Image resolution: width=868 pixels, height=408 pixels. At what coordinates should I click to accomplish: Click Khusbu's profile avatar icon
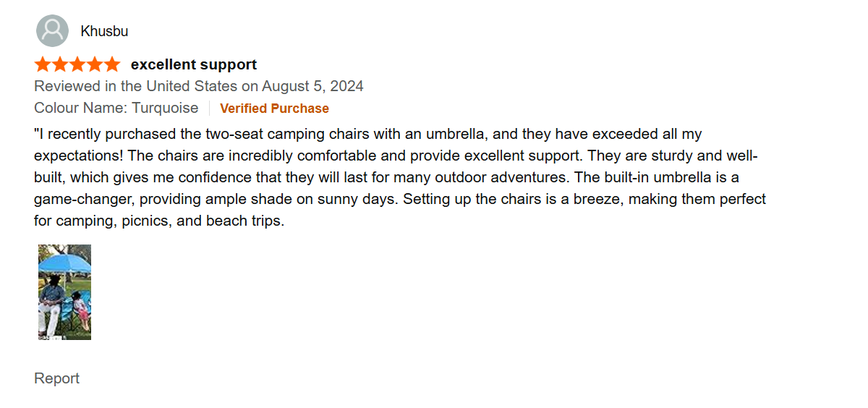[x=52, y=31]
